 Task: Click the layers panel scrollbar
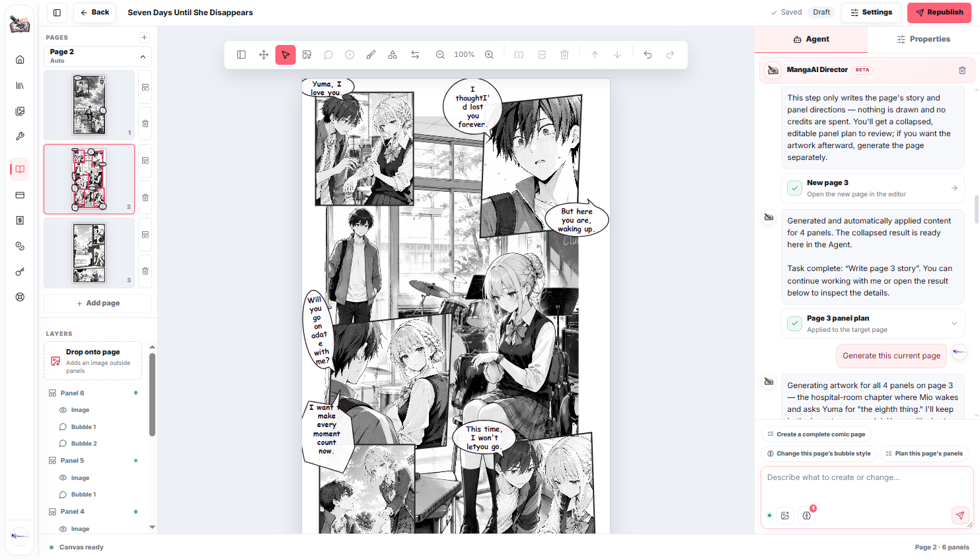[x=152, y=395]
